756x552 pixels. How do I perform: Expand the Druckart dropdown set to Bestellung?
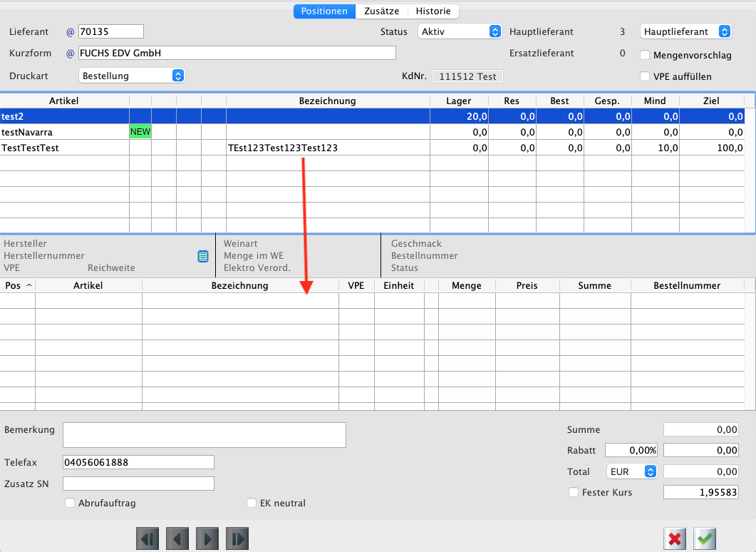pos(131,76)
